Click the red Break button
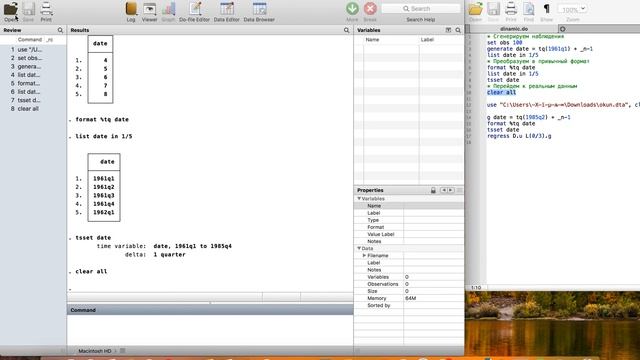Viewport: 640px width, 360px height. [x=370, y=11]
